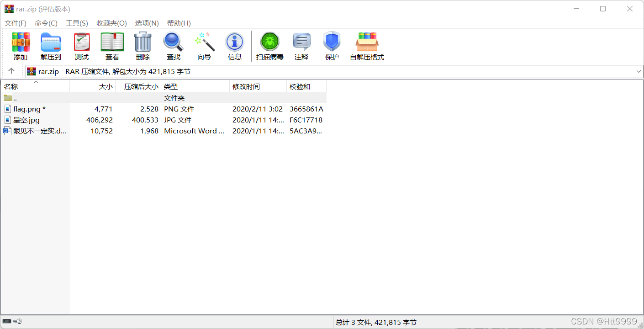Click the 文件夹 type cell
Viewport: 644px width, 329px height.
click(x=174, y=98)
